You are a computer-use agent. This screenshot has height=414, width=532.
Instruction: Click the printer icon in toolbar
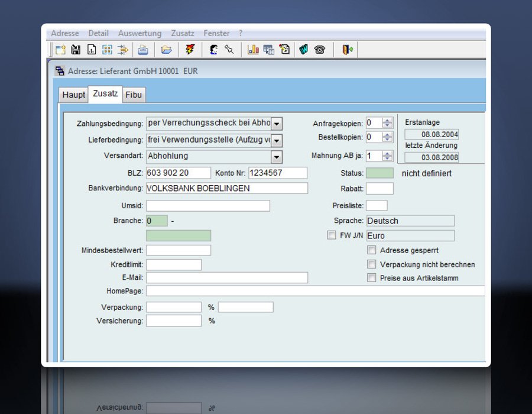pyautogui.click(x=143, y=50)
